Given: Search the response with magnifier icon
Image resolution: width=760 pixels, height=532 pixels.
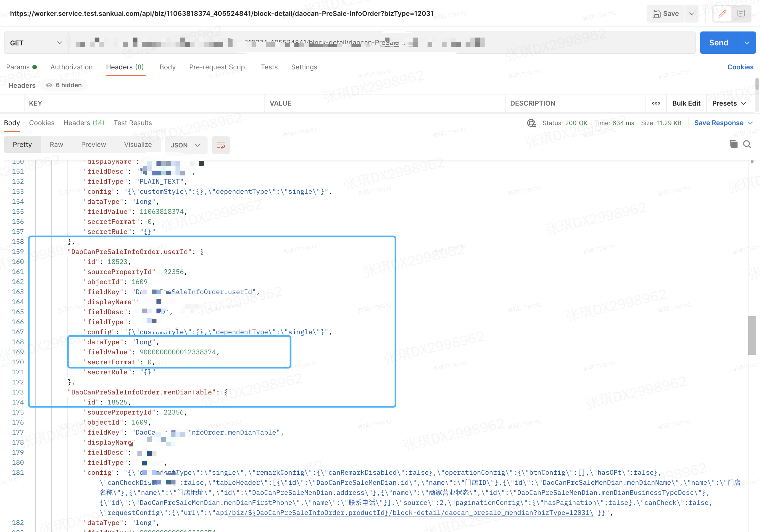Looking at the screenshot, I should [x=747, y=144].
